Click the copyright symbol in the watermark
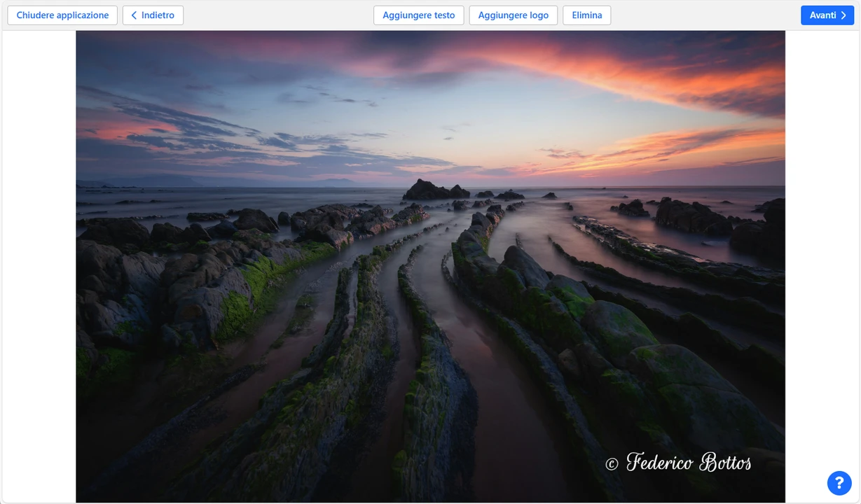This screenshot has width=861, height=504. 612,464
